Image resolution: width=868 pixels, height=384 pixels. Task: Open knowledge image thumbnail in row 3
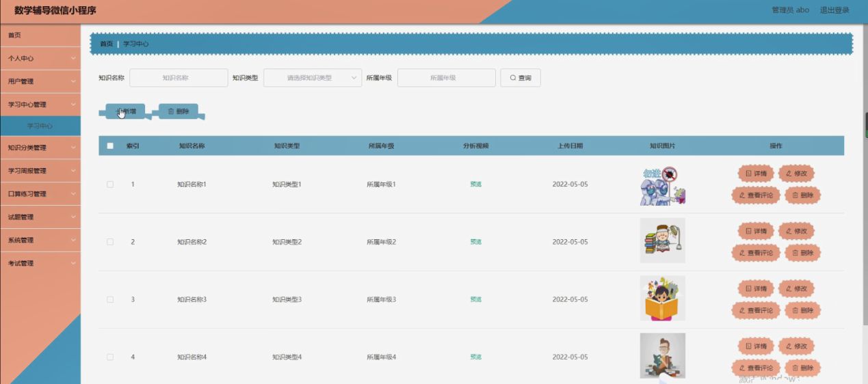[x=663, y=299]
